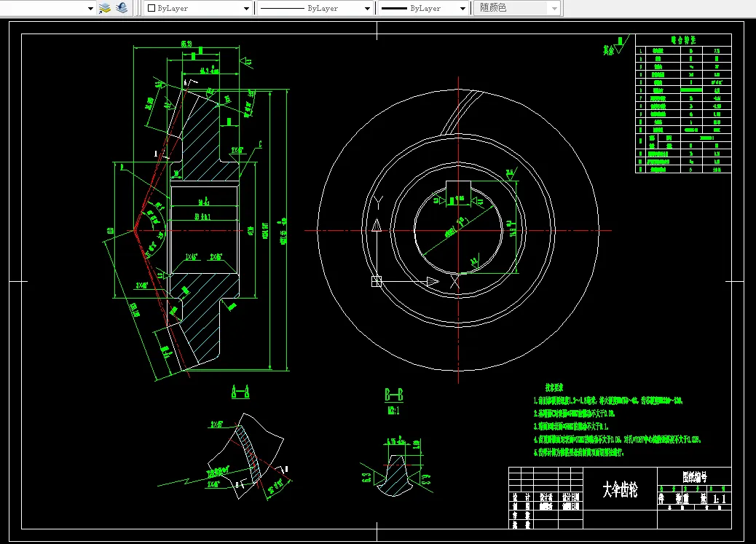Click the title text 大伞齿轮
Viewport: 756px width, 544px height.
[x=620, y=489]
